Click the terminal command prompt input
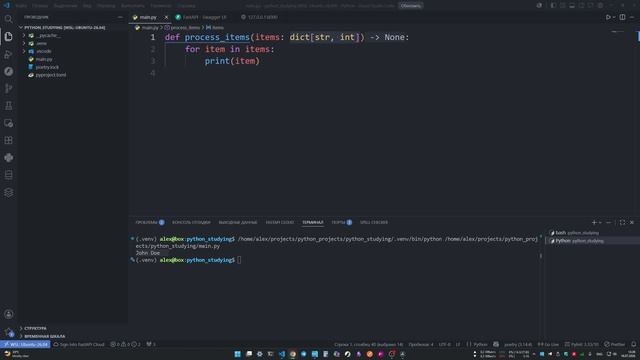 coord(239,260)
